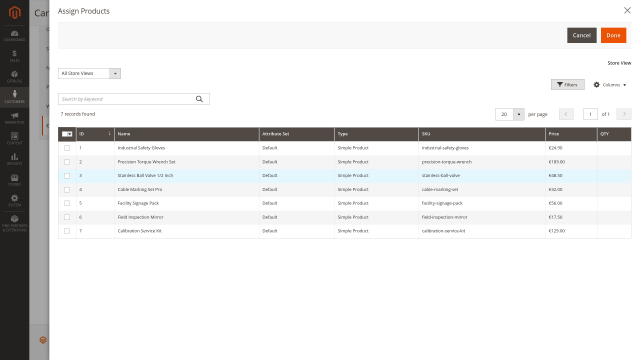Click 'Precision Torque Wrench Set' name
The width and height of the screenshot is (640, 360).
tap(147, 162)
